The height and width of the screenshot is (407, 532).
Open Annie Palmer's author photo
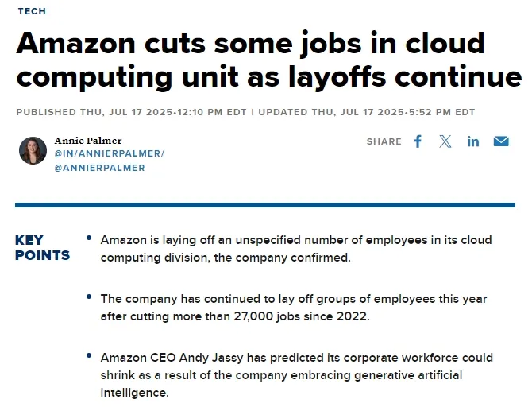click(33, 150)
